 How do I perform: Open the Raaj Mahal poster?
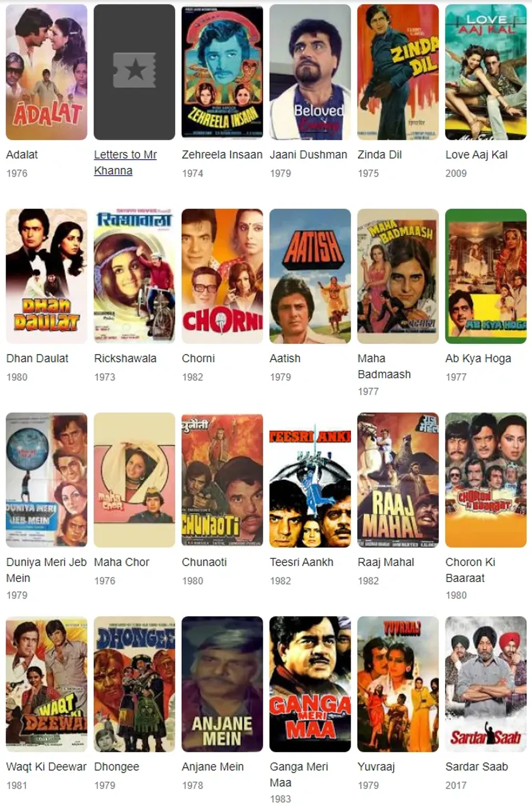(x=398, y=480)
